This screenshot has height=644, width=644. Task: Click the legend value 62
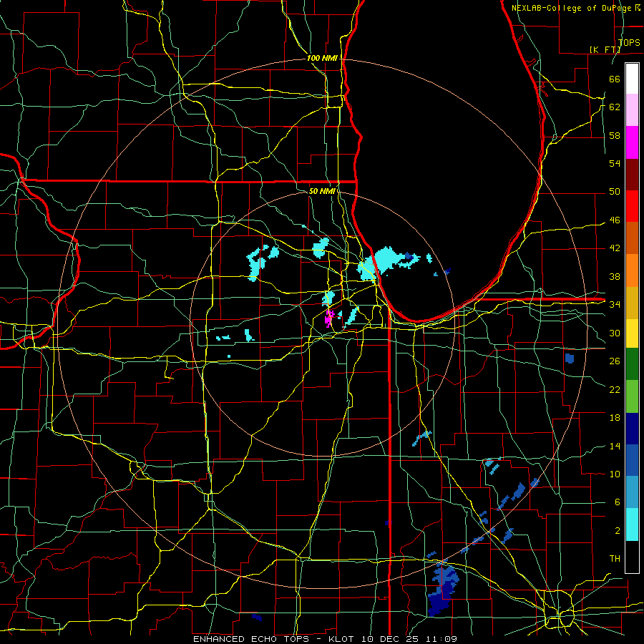[615, 107]
